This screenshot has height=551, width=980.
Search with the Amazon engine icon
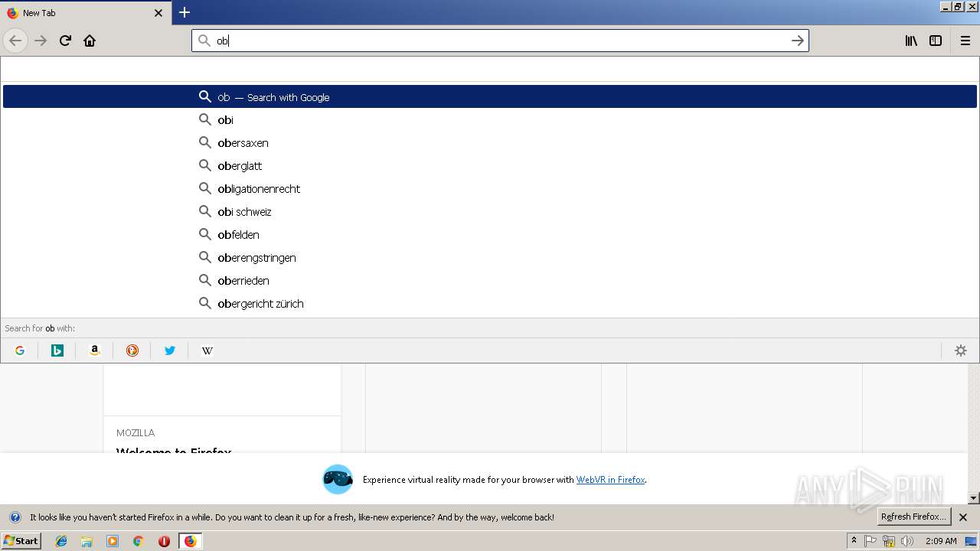point(95,350)
